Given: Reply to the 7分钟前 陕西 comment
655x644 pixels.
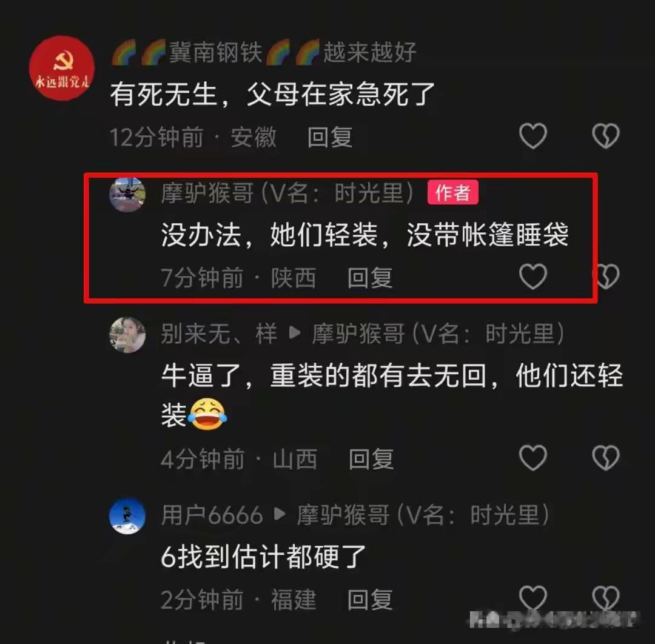Looking at the screenshot, I should [x=370, y=278].
